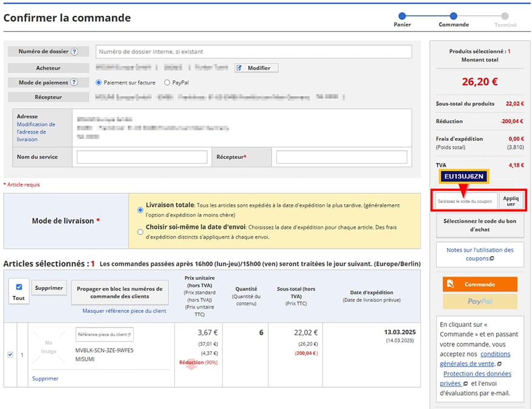
Task: Focus the coupon code input field
Action: pos(466,201)
